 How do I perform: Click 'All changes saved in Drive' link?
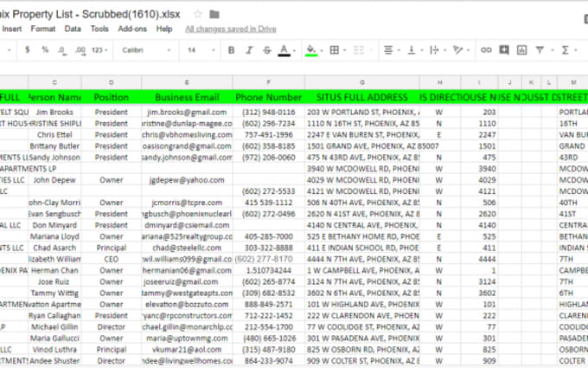pos(231,29)
